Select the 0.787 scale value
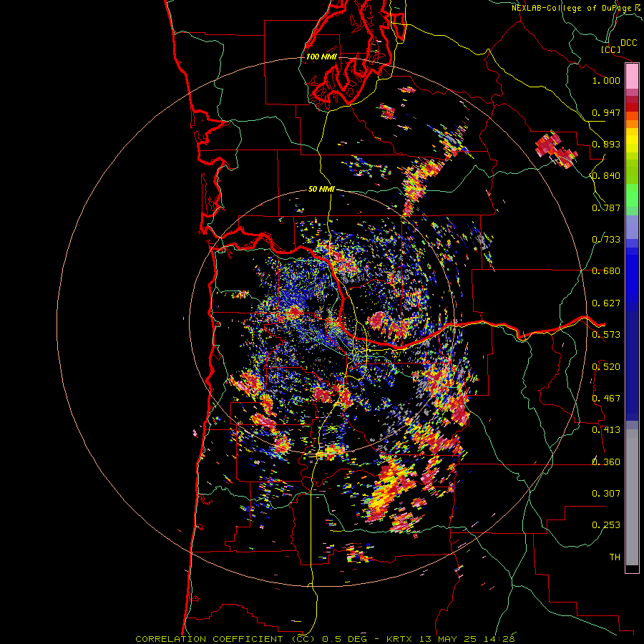 [606, 208]
